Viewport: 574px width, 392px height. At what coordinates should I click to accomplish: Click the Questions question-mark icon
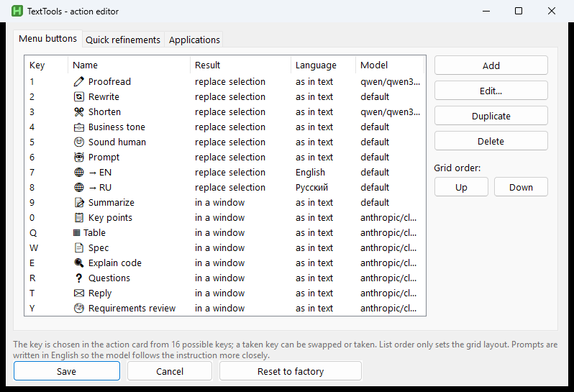pyautogui.click(x=78, y=278)
